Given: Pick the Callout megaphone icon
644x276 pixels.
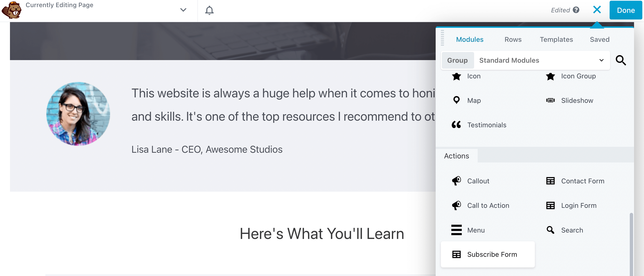Looking at the screenshot, I should pos(456,181).
